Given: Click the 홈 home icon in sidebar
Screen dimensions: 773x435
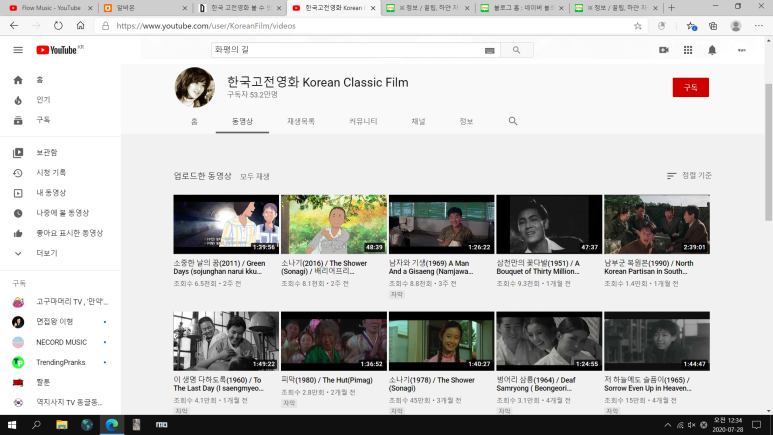Looking at the screenshot, I should pos(18,80).
